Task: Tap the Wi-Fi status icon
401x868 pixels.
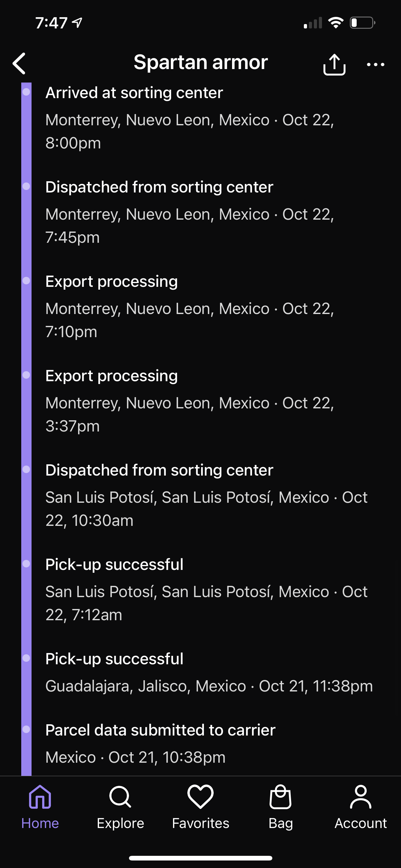Action: 336,23
